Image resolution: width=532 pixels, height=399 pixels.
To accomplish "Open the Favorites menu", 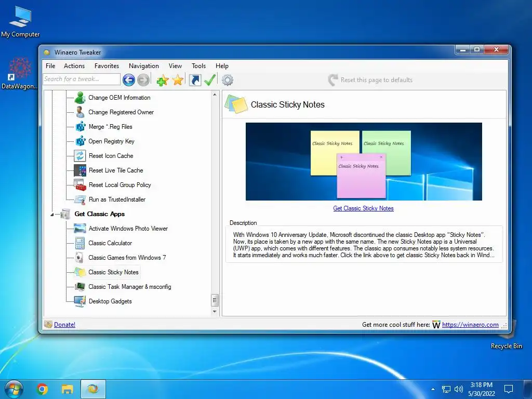I will 107,66.
